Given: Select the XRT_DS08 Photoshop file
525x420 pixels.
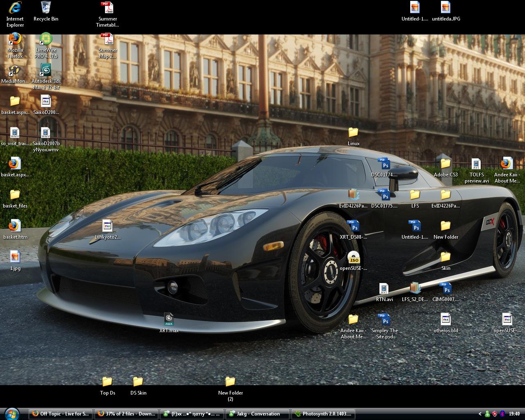Looking at the screenshot, I should [x=354, y=226].
